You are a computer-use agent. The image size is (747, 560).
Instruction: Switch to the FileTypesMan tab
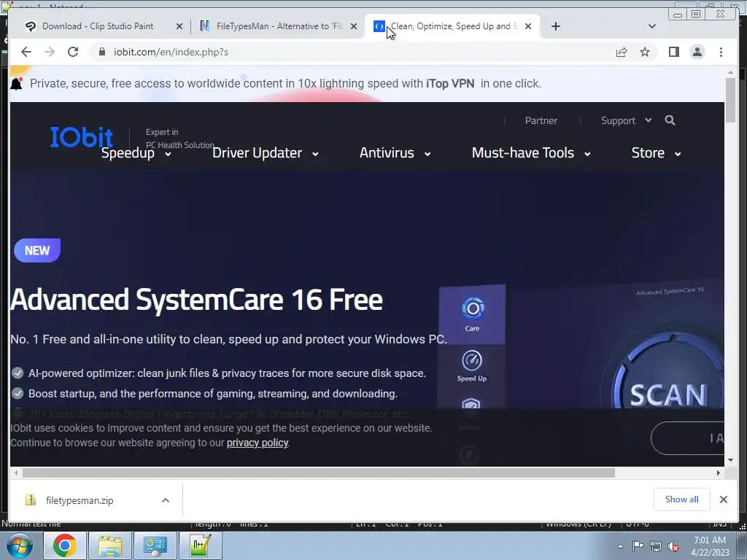pos(279,26)
